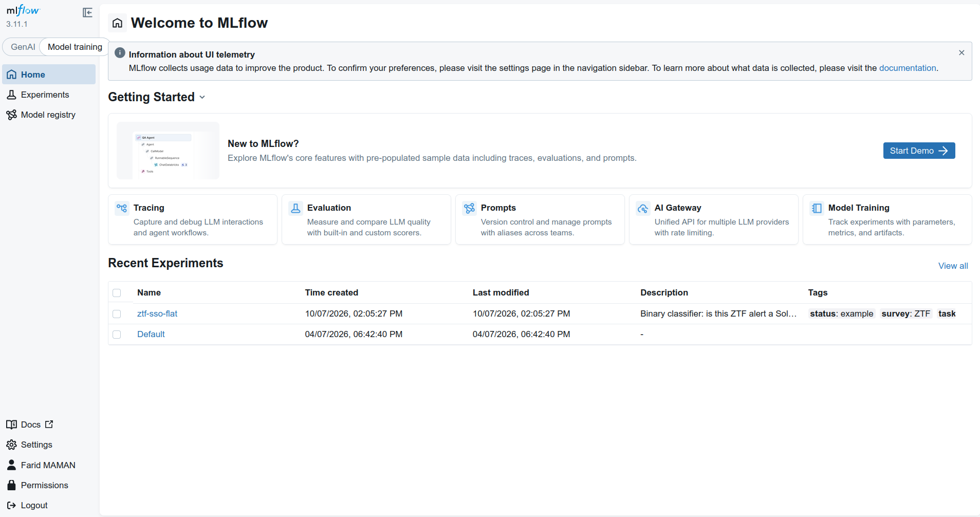Check the ztf-sso-flat experiment row
This screenshot has height=517, width=980.
(117, 314)
